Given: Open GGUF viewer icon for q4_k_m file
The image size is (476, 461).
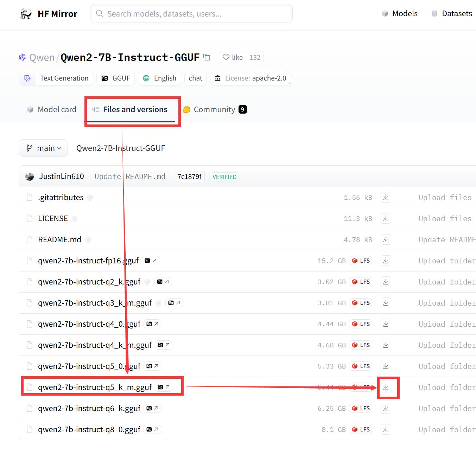Looking at the screenshot, I should pyautogui.click(x=164, y=345).
